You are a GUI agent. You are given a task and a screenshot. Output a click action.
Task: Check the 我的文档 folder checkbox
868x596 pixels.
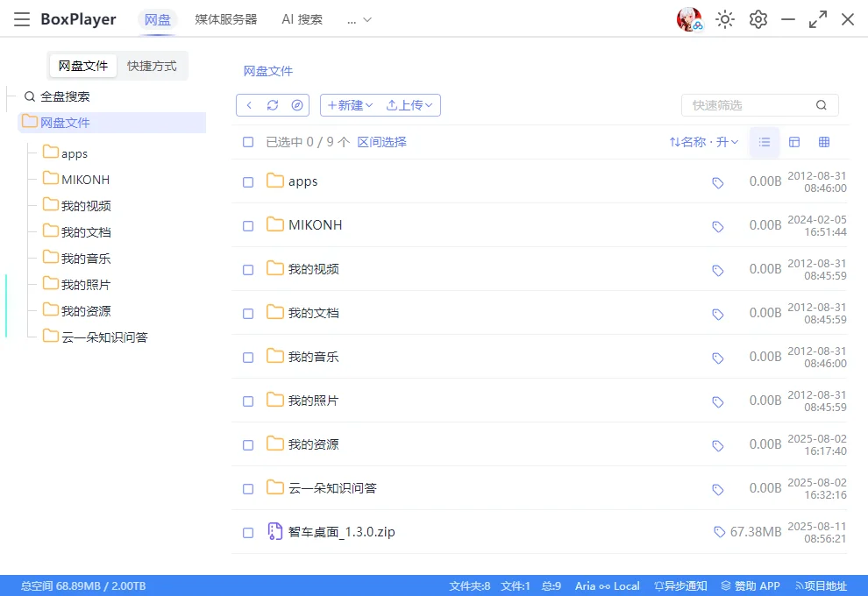(x=248, y=313)
